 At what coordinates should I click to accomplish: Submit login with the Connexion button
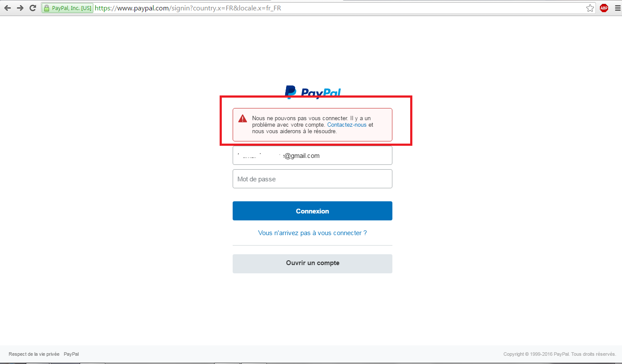313,211
